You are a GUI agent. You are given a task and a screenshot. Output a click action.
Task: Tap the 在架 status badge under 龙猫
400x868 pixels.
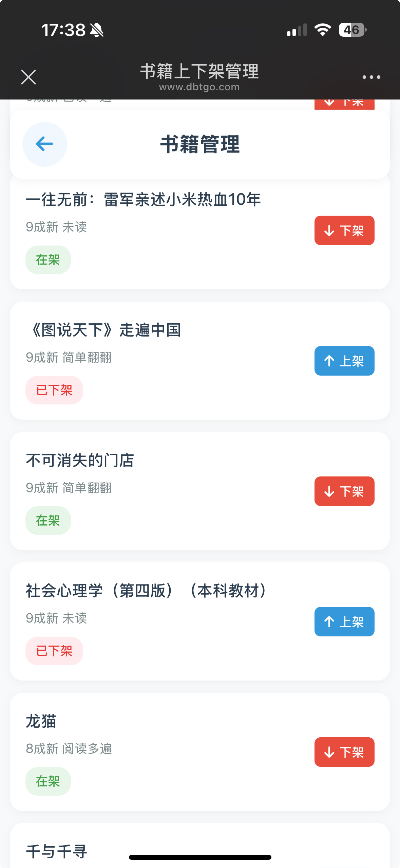pos(48,781)
